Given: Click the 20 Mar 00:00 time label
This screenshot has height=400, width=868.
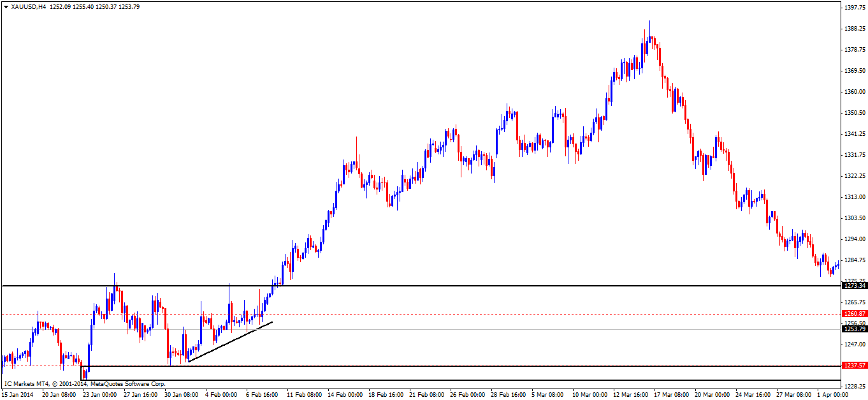Looking at the screenshot, I should point(712,395).
